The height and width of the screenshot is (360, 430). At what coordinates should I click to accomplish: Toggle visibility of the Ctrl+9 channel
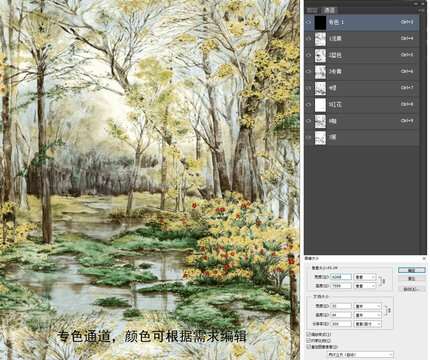[x=309, y=121]
